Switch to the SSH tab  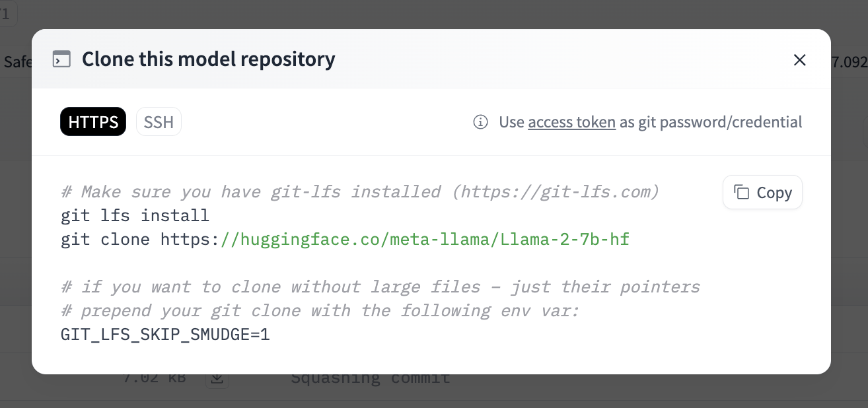click(159, 122)
